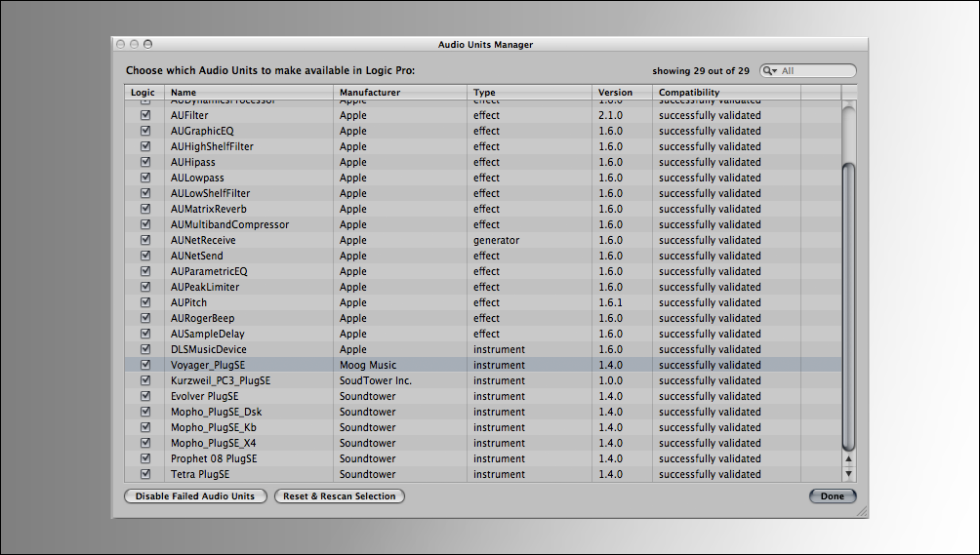Screen dimensions: 980x555
Task: Uncheck the AUFilter checkbox
Action: pyautogui.click(x=145, y=115)
